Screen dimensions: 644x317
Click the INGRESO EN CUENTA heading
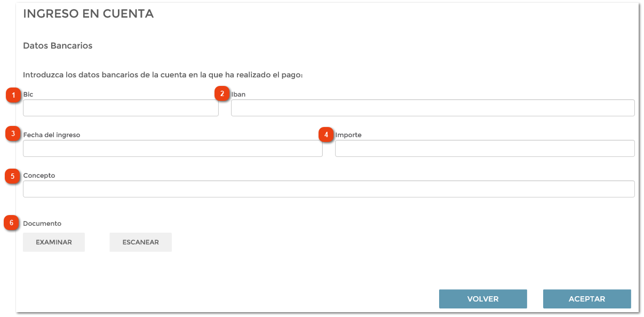pyautogui.click(x=88, y=13)
